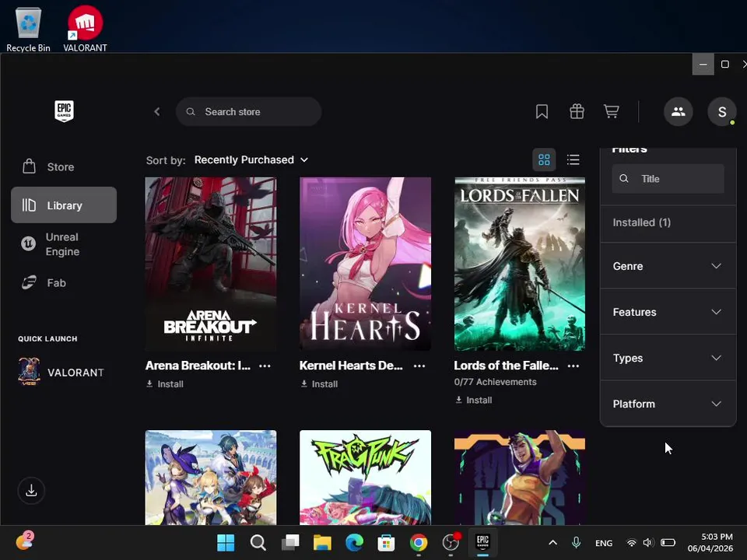
Task: Open Microsoft Edge from the taskbar
Action: [354, 542]
